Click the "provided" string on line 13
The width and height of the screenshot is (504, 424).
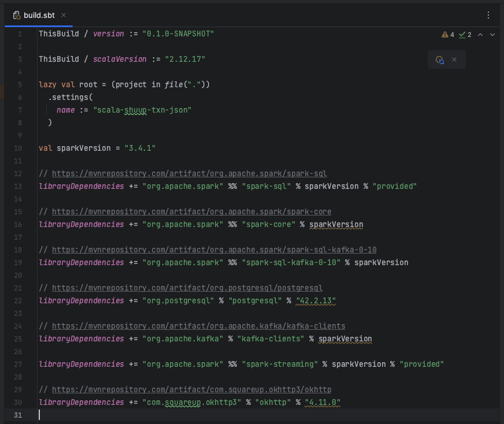[394, 187]
